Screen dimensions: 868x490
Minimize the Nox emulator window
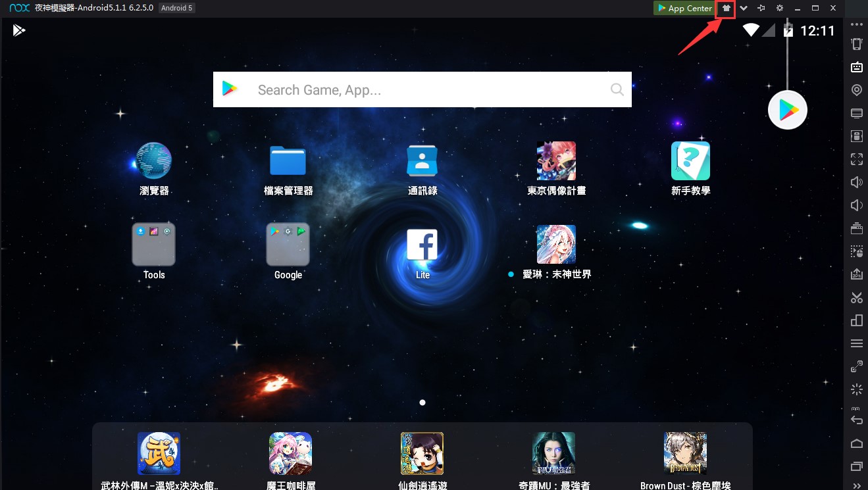798,9
